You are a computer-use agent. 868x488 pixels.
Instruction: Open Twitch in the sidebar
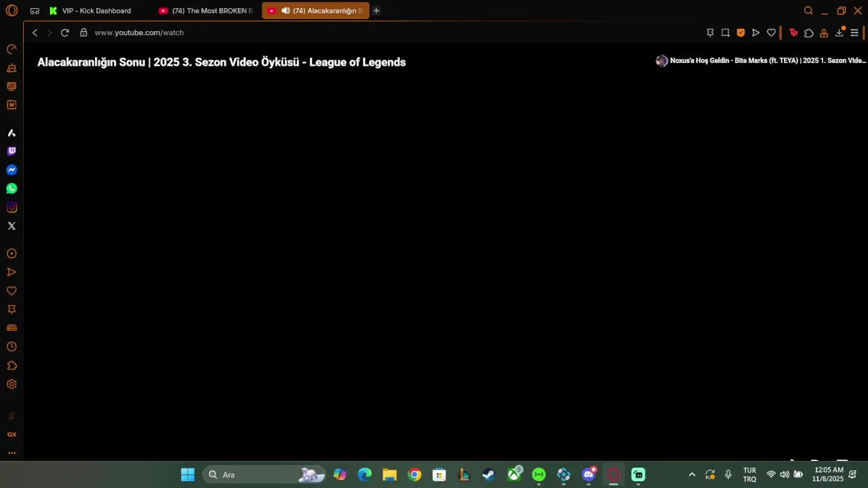click(12, 151)
